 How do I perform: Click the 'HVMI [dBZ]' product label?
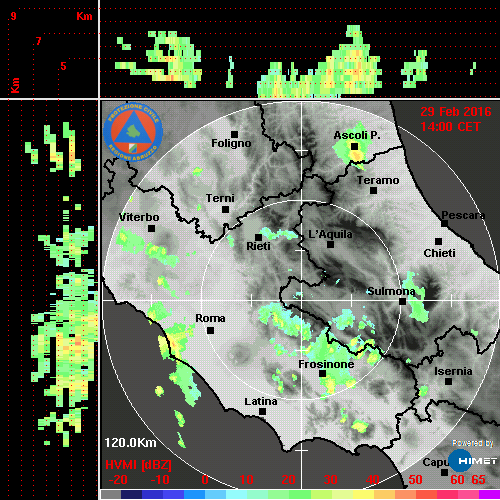pyautogui.click(x=138, y=465)
